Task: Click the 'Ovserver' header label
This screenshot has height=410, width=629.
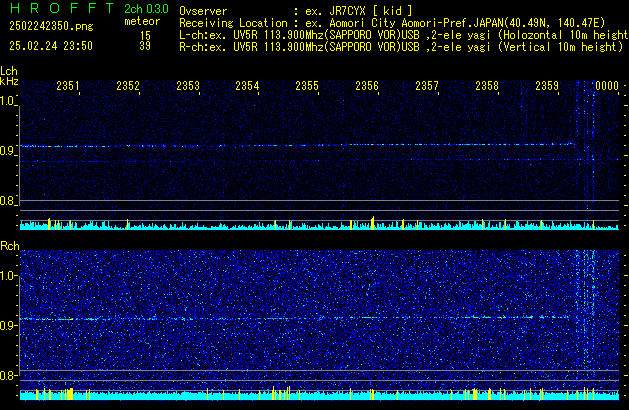Action: (x=203, y=11)
